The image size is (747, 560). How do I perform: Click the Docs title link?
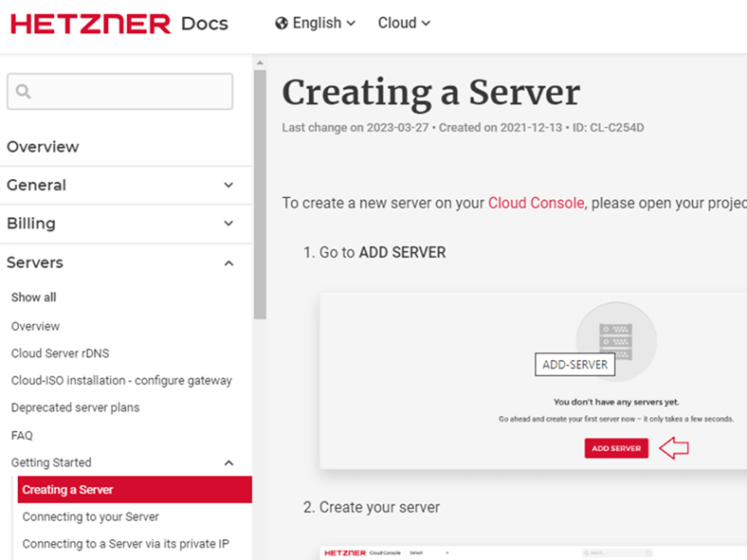click(x=205, y=24)
